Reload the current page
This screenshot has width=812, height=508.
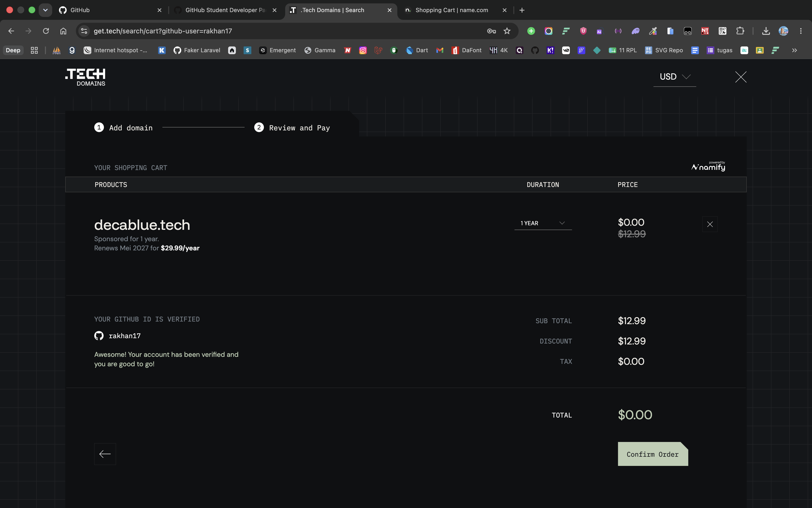pyautogui.click(x=46, y=31)
